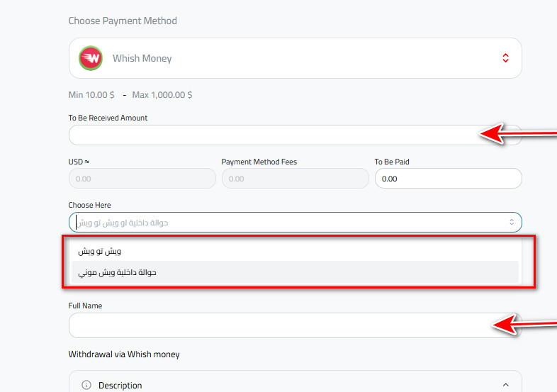Click the Payment Method Fees field
The width and height of the screenshot is (557, 392).
[296, 179]
